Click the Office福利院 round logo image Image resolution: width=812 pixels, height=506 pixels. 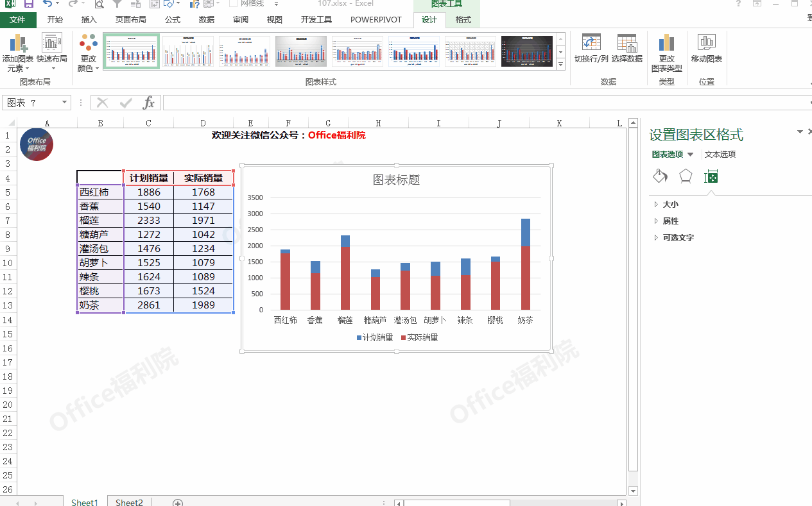[37, 144]
